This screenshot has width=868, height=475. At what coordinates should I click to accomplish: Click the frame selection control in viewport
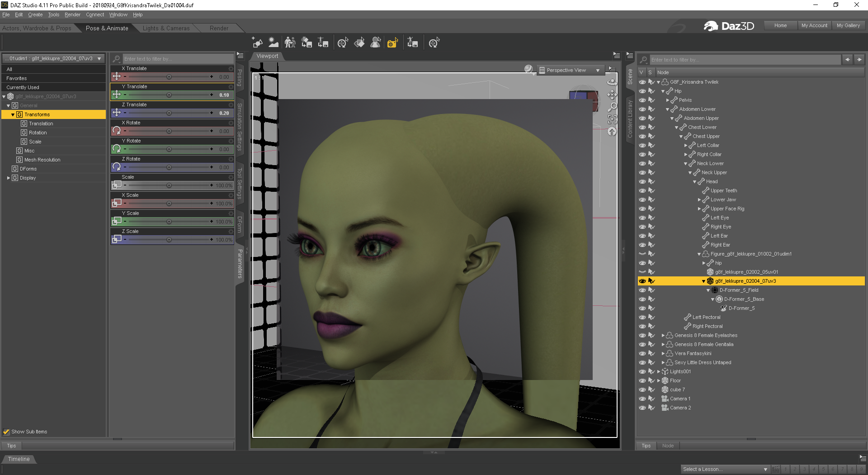pyautogui.click(x=612, y=119)
